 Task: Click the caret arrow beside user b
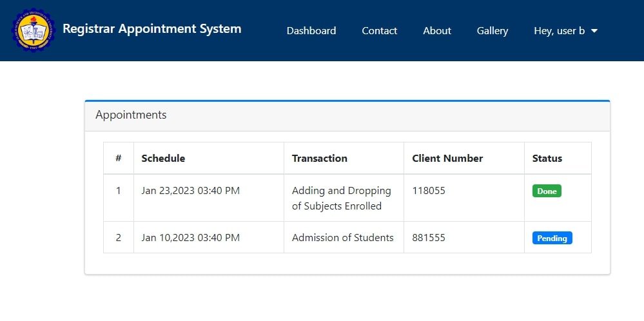coord(594,31)
